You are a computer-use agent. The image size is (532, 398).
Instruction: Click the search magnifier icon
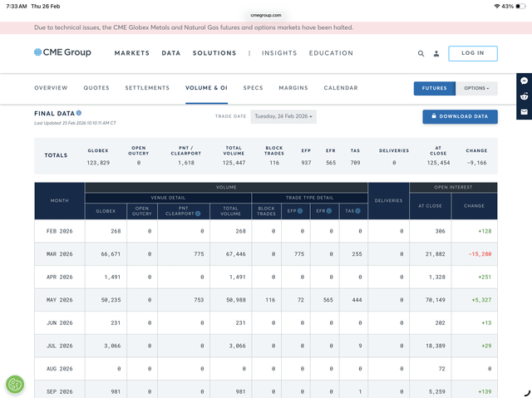[421, 53]
